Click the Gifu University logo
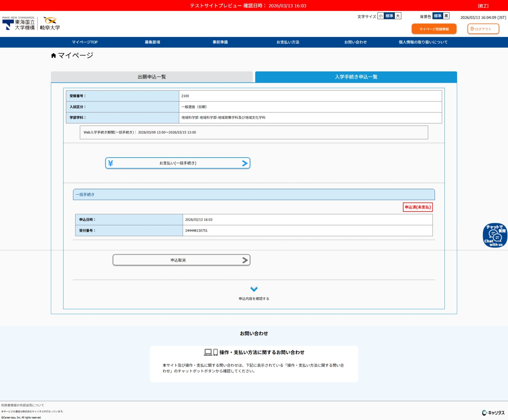The image size is (508, 420). coord(50,24)
